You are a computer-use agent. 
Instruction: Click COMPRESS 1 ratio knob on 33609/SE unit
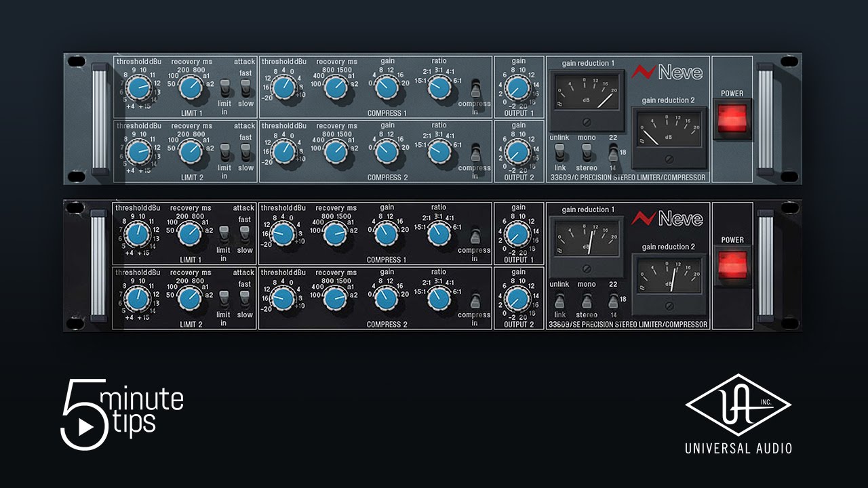click(x=439, y=235)
